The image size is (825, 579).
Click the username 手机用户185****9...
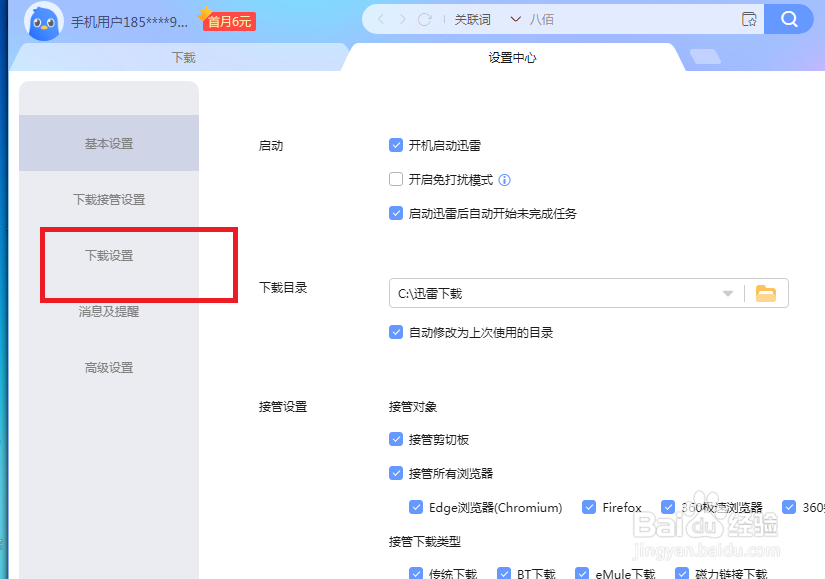click(129, 22)
